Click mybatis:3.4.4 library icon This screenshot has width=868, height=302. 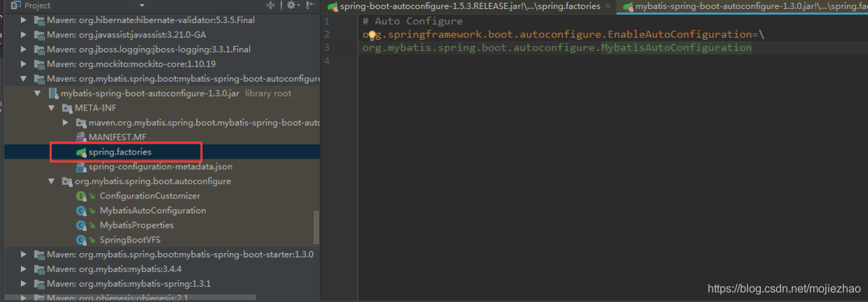click(x=39, y=268)
